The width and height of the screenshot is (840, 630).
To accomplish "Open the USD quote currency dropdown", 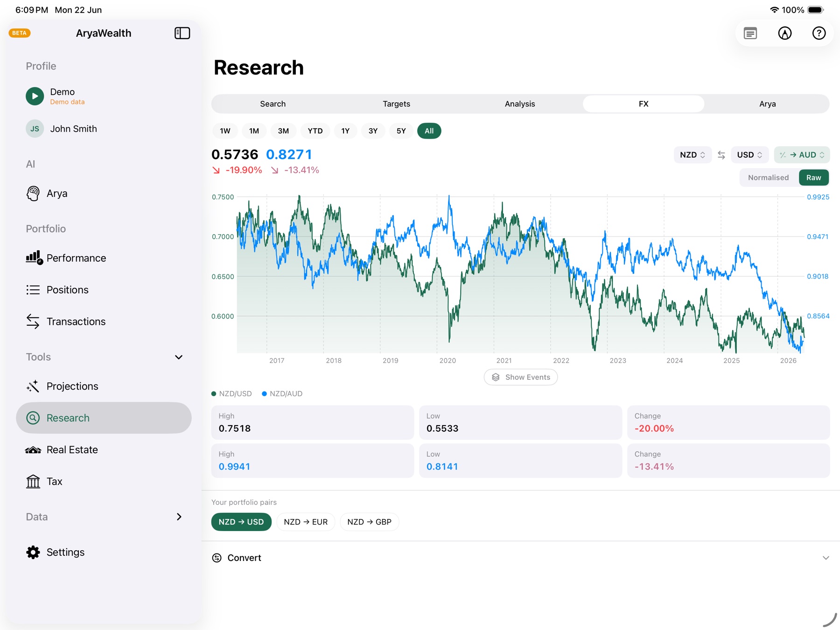I will tap(749, 155).
